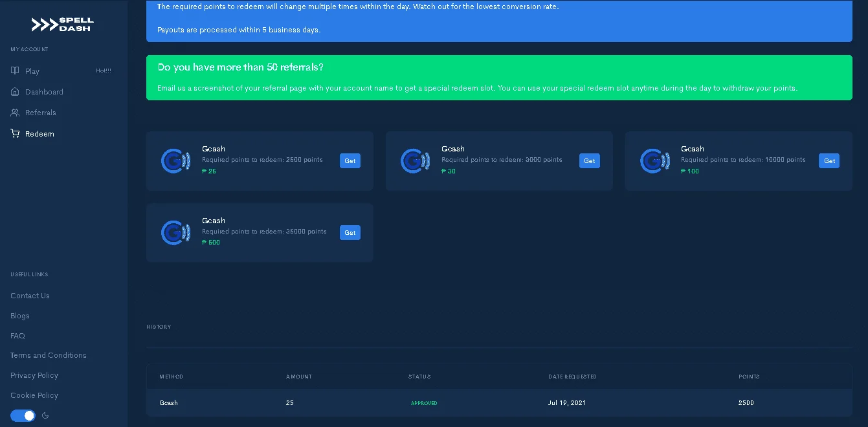Click the ₱ 100 price label

tap(690, 171)
